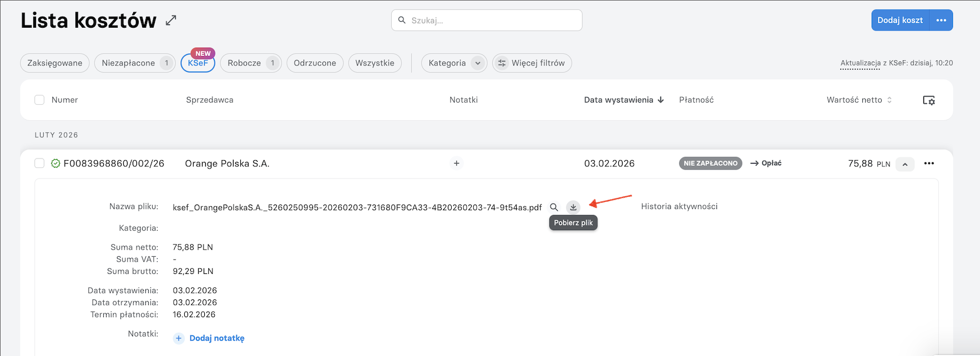Screen dimensions: 980x356
Task: Switch to the Niezapłacone tab
Action: click(135, 63)
